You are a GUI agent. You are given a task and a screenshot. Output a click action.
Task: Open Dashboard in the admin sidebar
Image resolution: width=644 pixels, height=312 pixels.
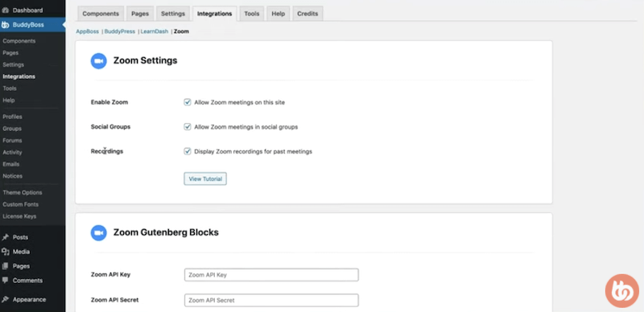pos(27,10)
